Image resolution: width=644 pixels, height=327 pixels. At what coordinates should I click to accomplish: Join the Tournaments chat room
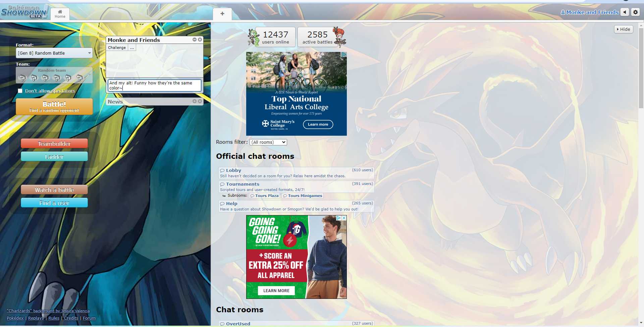point(296,187)
